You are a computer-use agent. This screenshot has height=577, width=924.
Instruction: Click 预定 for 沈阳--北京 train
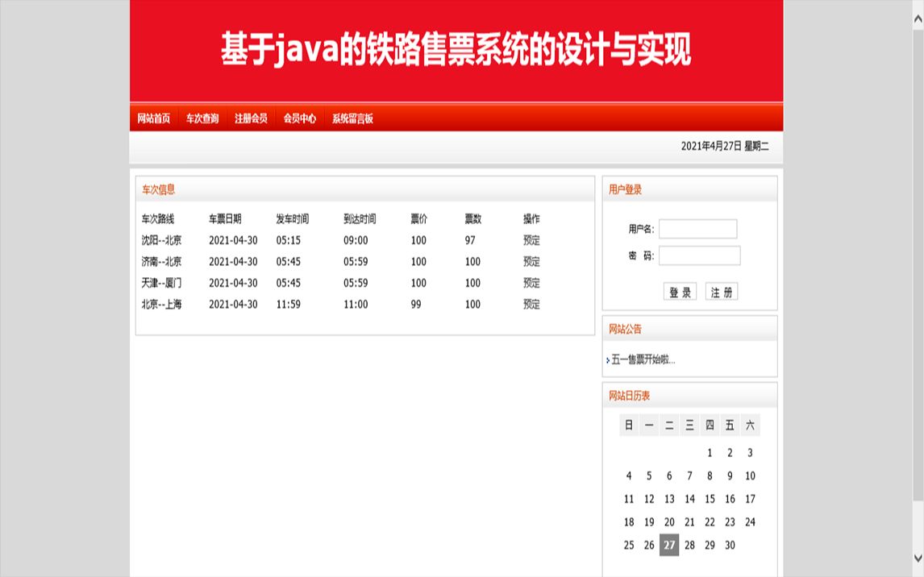(531, 239)
